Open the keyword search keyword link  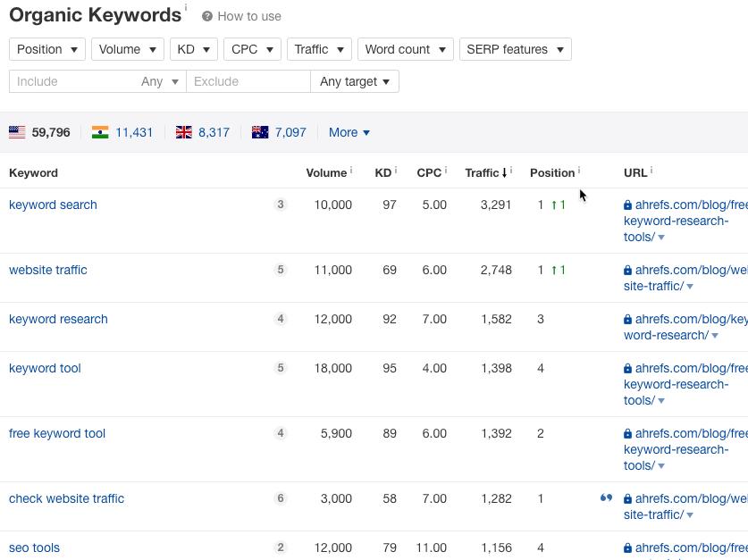(x=53, y=205)
